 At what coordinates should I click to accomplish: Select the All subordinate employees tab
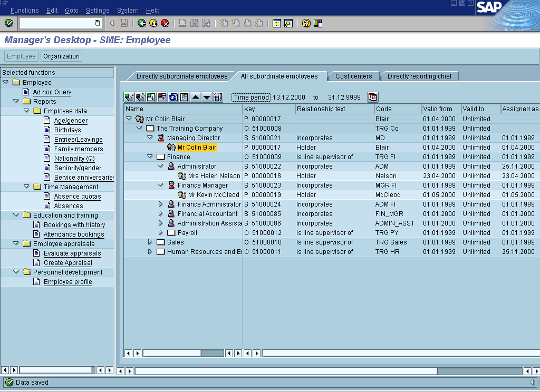click(279, 76)
